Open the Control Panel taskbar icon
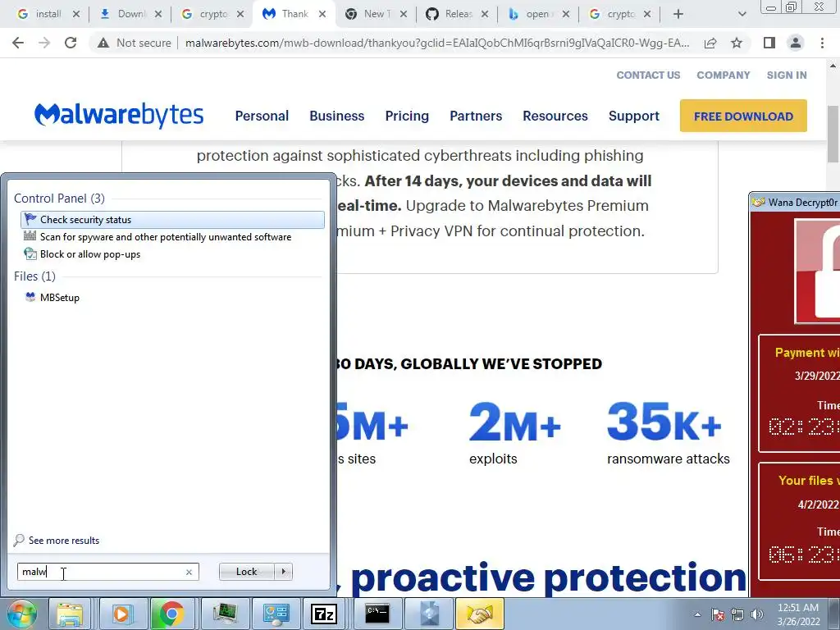 [276, 614]
